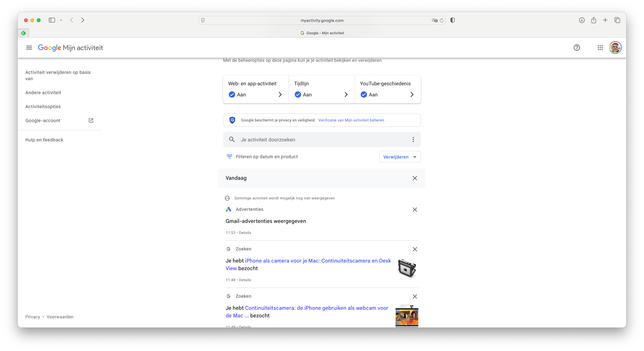This screenshot has width=644, height=351.
Task: Open Verificatie van Mijn activiteit beheren
Action: click(x=351, y=120)
